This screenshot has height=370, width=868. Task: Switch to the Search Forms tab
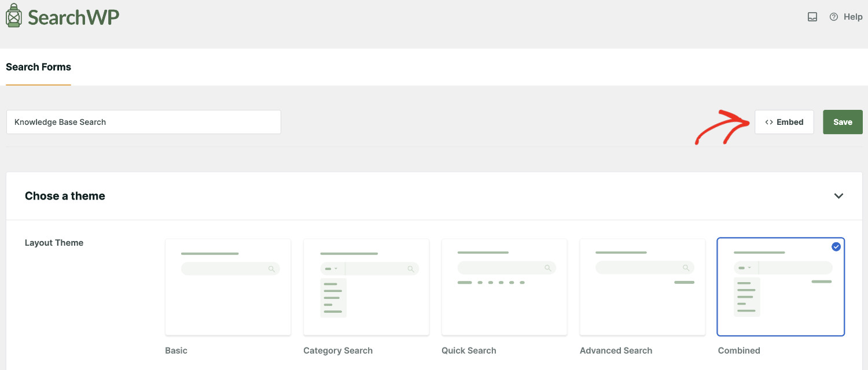point(38,67)
